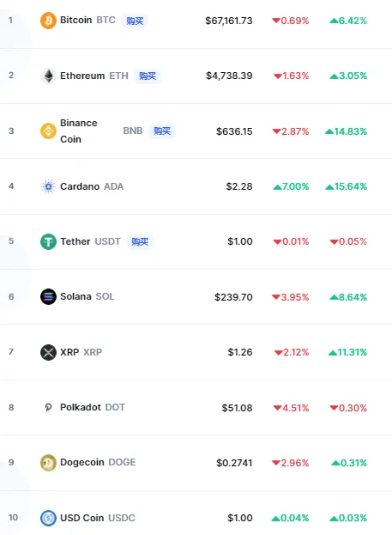Select the Bitcoin price $67,161.73

[229, 21]
